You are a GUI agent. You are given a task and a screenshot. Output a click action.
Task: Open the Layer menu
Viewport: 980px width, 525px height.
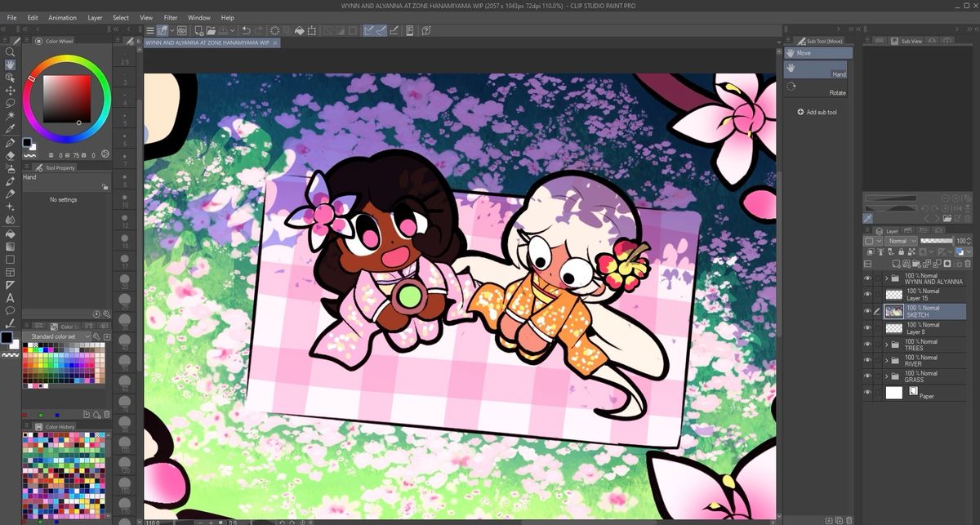(95, 17)
